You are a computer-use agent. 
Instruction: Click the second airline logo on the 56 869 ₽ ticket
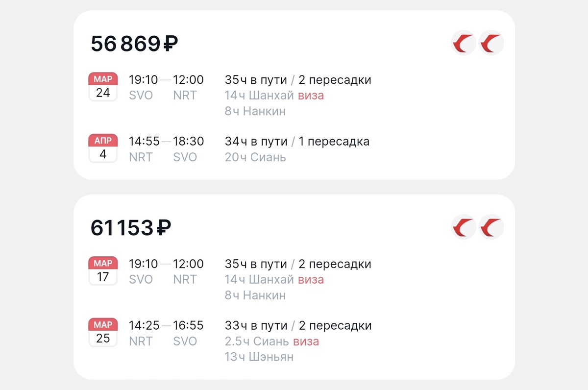coord(491,43)
